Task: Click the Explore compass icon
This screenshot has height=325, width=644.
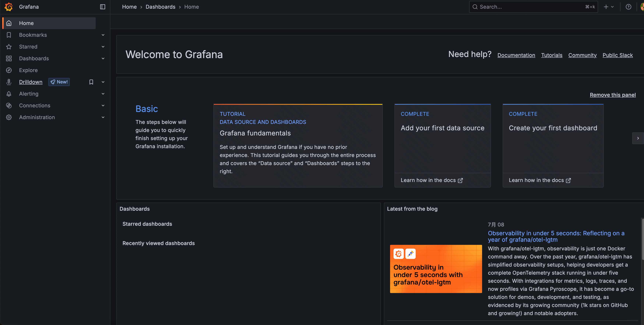Action: pos(9,70)
